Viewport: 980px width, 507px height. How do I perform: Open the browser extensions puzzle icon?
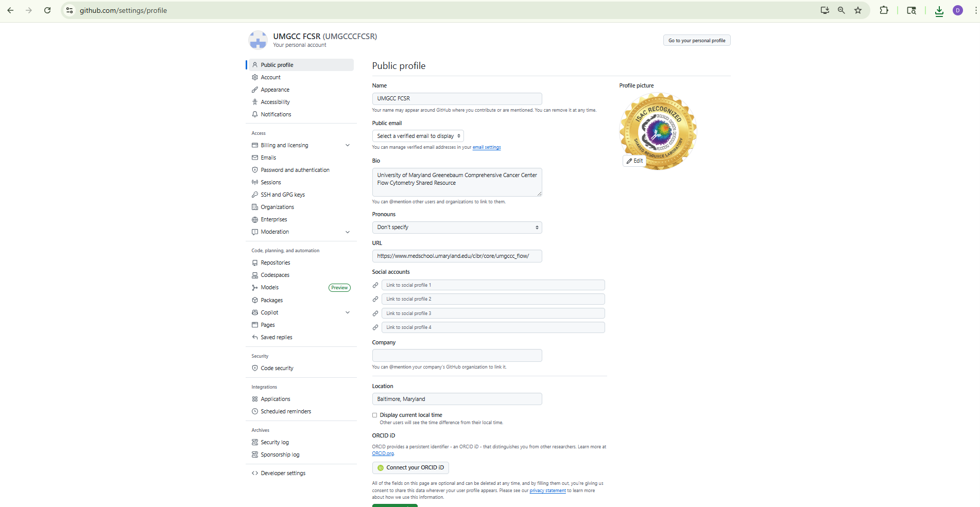(x=884, y=10)
